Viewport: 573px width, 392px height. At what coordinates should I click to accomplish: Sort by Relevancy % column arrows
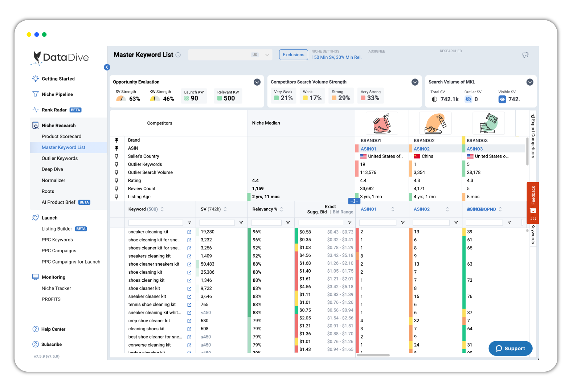pyautogui.click(x=282, y=209)
